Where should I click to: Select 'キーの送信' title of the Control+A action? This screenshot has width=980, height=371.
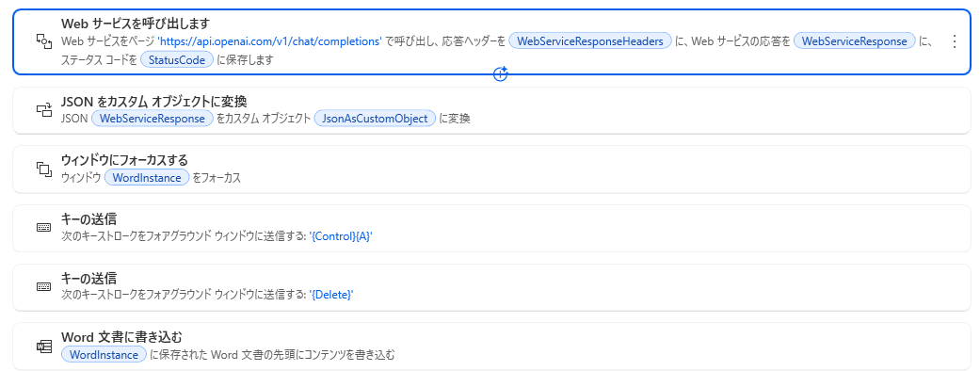[88, 219]
